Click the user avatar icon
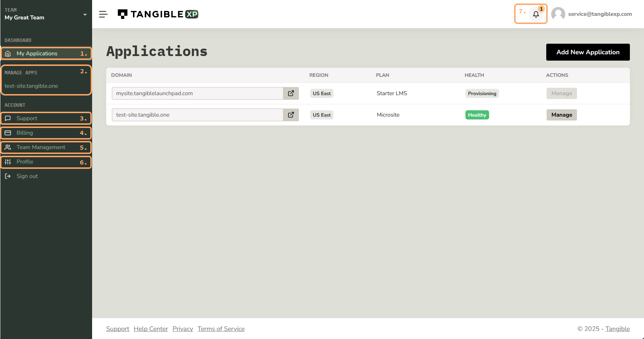644x339 pixels. pos(558,14)
